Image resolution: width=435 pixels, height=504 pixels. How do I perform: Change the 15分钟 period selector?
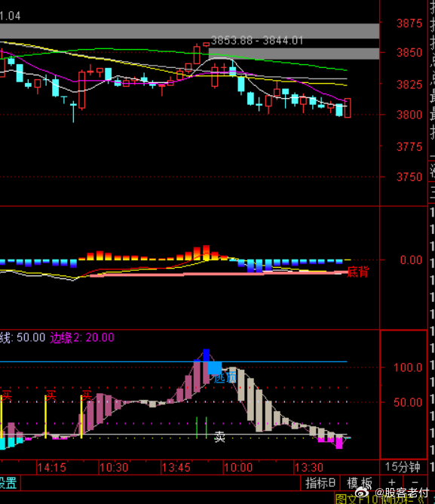click(x=403, y=467)
